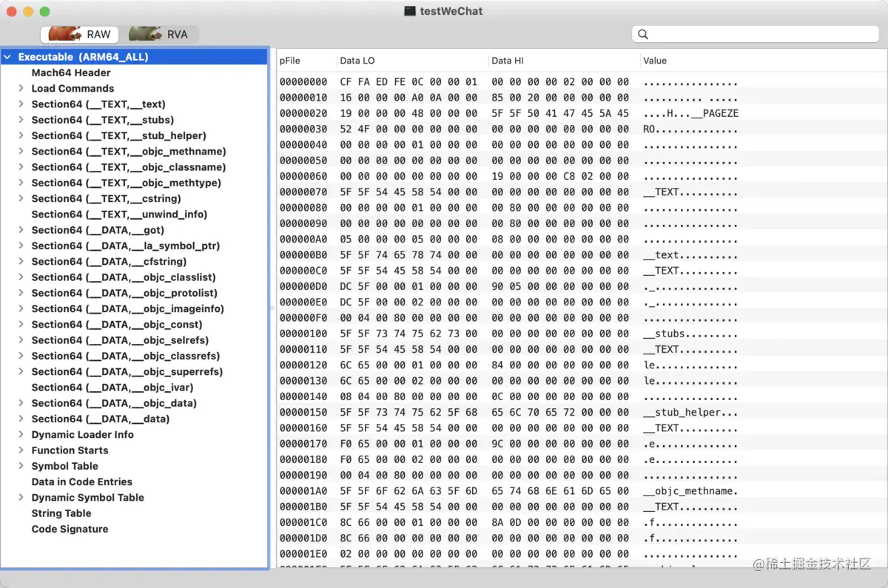Select Section64 (__DATA,__cfstring) label
The height and width of the screenshot is (588, 888).
[109, 262]
